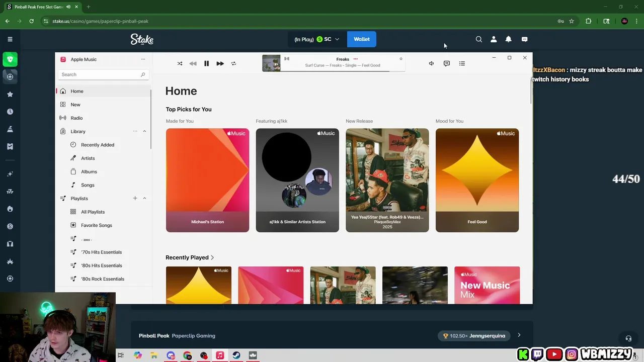
Task: Open the Up Next queue list
Action: pos(462,63)
